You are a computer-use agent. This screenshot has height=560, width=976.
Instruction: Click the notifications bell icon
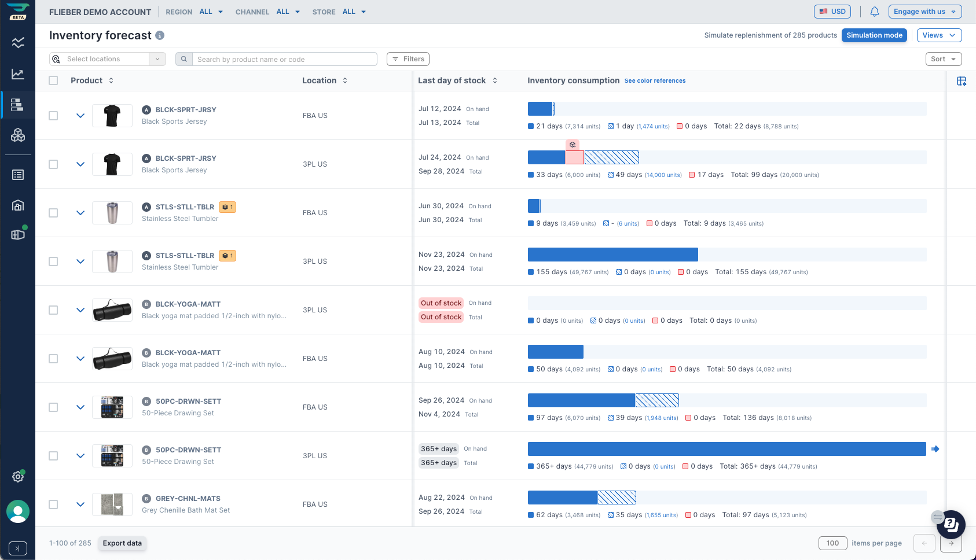tap(875, 11)
